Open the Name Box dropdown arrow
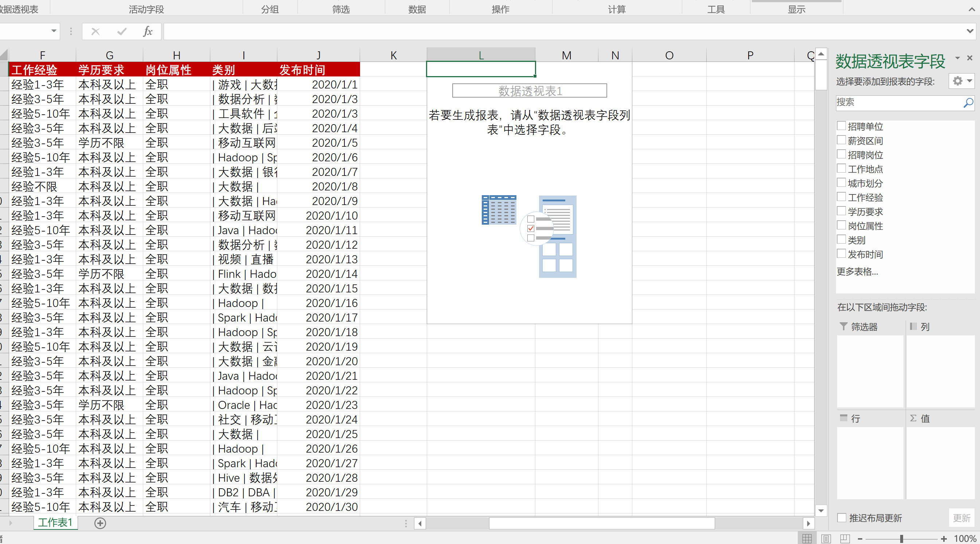 (x=54, y=31)
